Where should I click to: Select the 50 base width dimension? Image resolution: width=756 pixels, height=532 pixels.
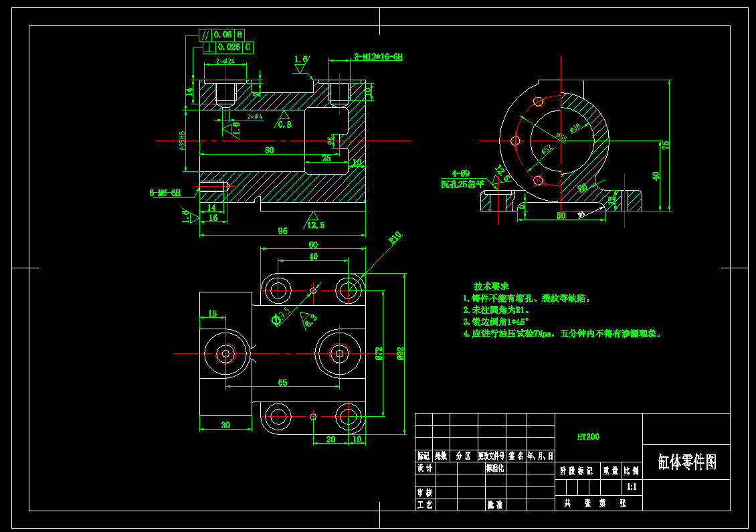click(x=561, y=215)
